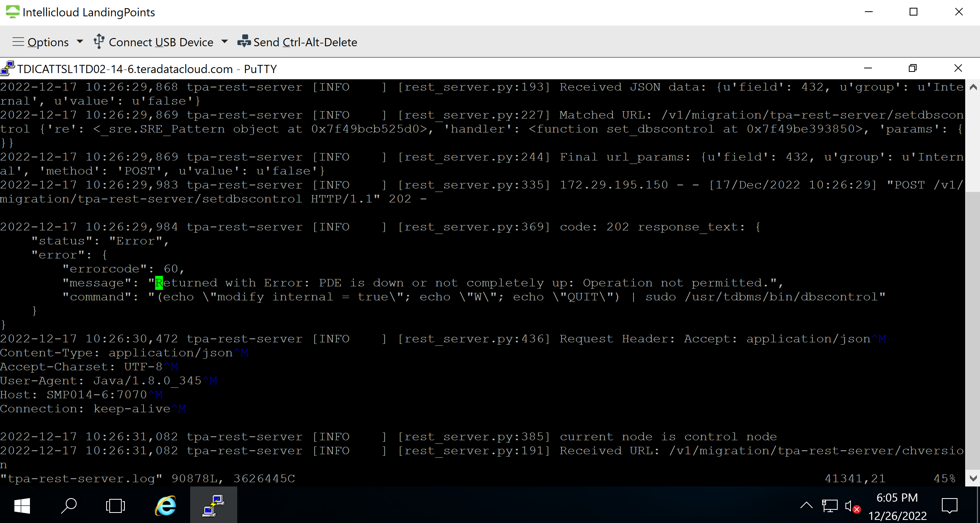This screenshot has width=980, height=523.
Task: Expand the Connect USB Device dropdown arrow
Action: 224,42
